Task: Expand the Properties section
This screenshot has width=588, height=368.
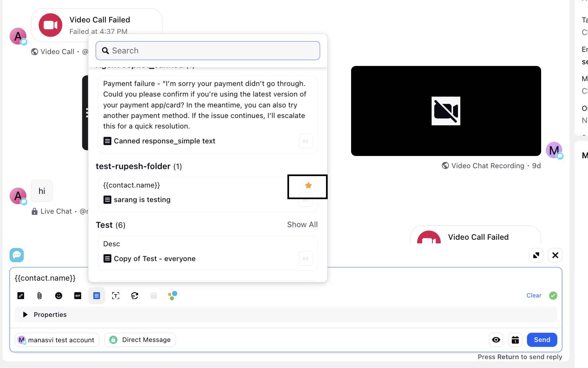Action: tap(286, 315)
